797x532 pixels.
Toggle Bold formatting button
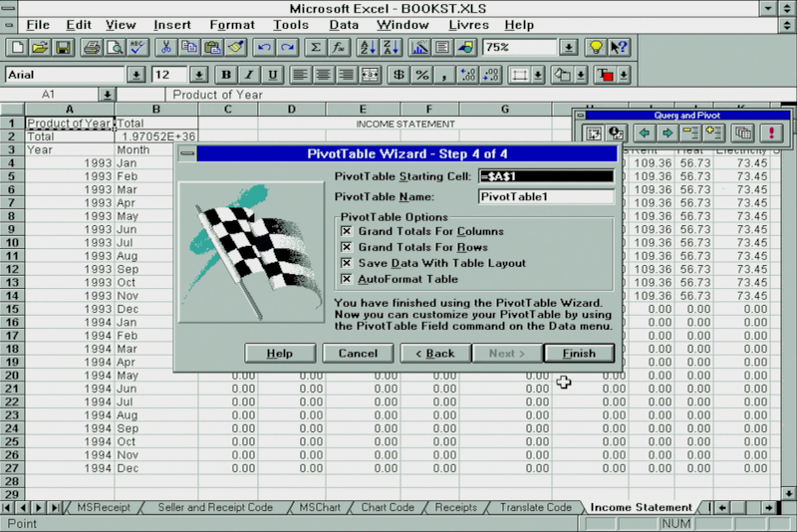pos(226,75)
